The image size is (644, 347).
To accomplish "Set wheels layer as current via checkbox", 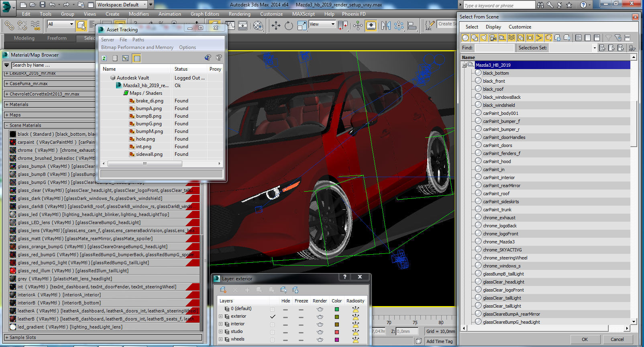I will coord(273,339).
